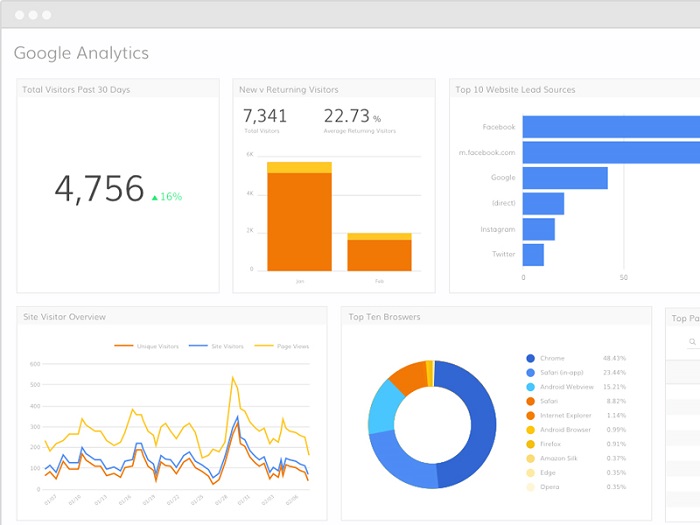The width and height of the screenshot is (700, 525).
Task: Click the Twitter lead source bar
Action: [533, 255]
